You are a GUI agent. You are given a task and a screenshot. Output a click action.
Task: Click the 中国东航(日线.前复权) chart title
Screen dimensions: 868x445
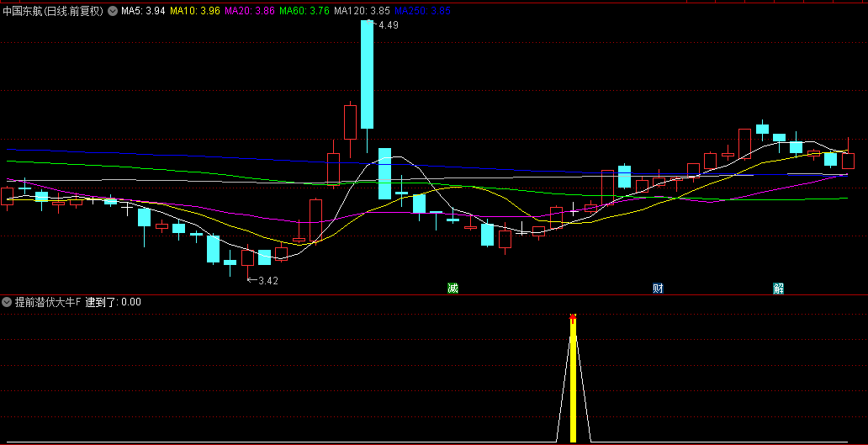coord(53,11)
